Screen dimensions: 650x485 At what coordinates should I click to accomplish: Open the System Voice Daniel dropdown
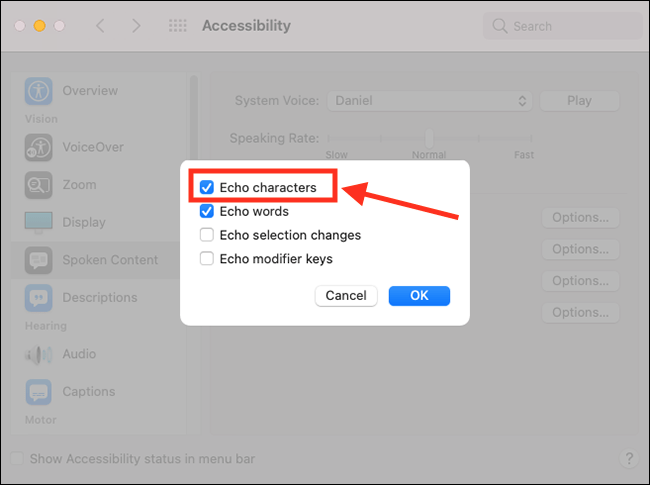(x=429, y=101)
